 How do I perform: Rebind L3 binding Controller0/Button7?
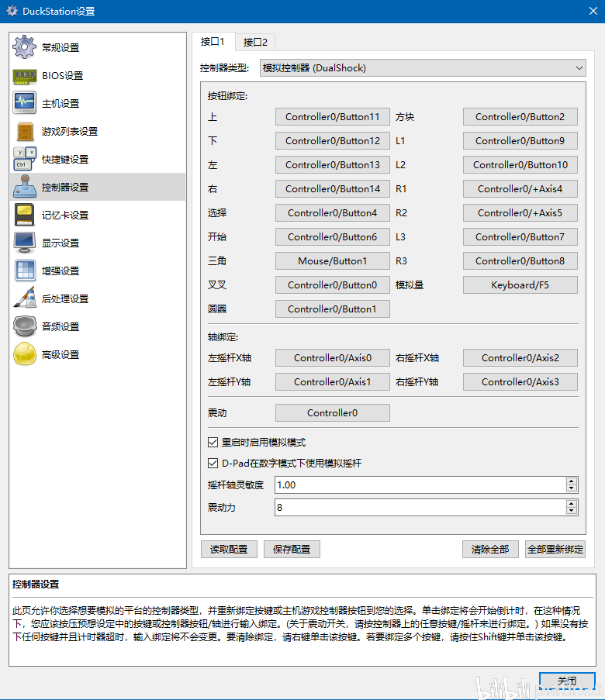click(520, 237)
